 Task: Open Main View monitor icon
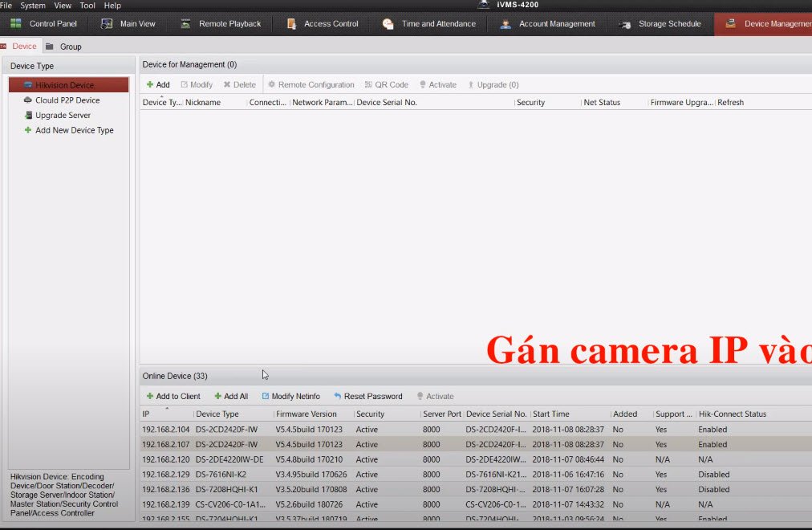[x=107, y=23]
